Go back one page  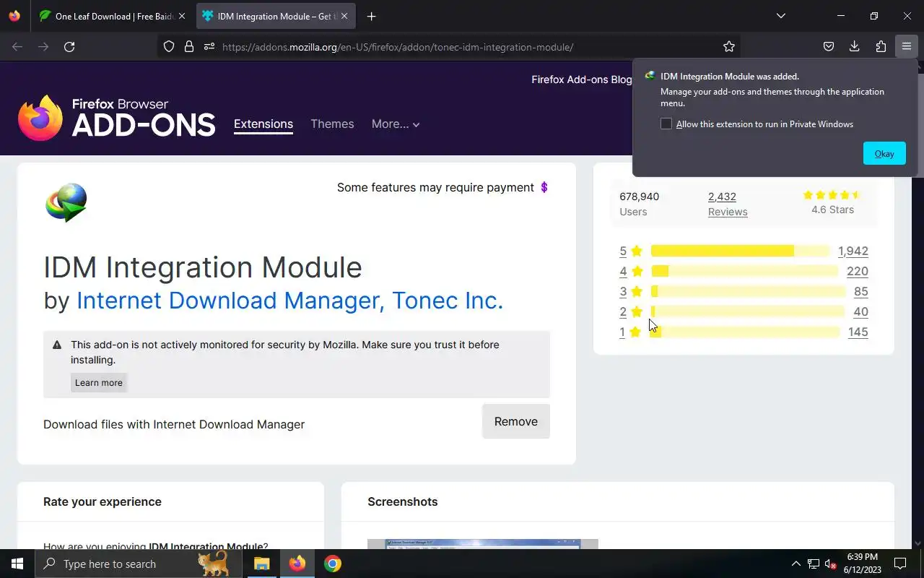[x=17, y=46]
